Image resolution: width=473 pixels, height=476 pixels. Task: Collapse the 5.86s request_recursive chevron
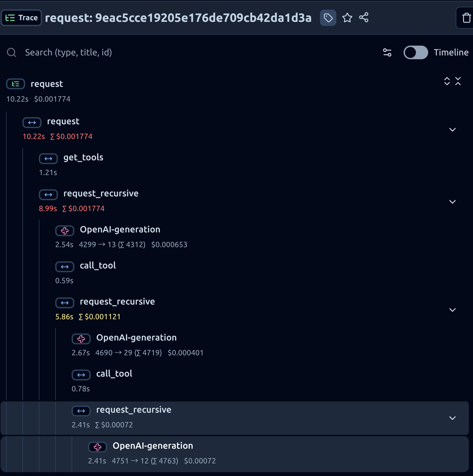coord(453,310)
